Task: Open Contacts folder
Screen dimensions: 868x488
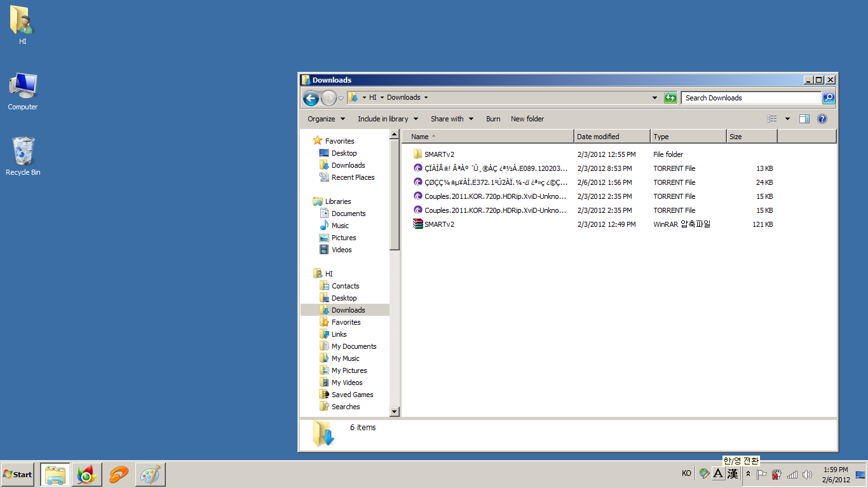Action: pos(345,286)
